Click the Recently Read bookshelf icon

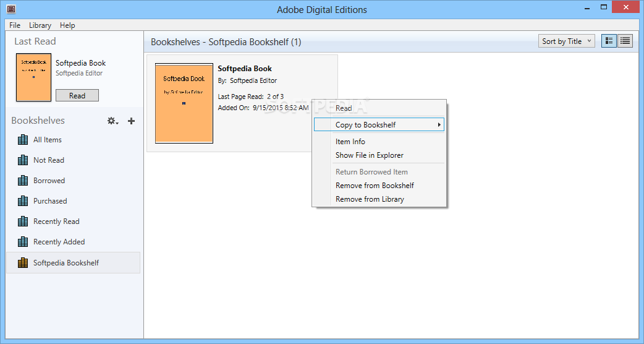pos(23,221)
